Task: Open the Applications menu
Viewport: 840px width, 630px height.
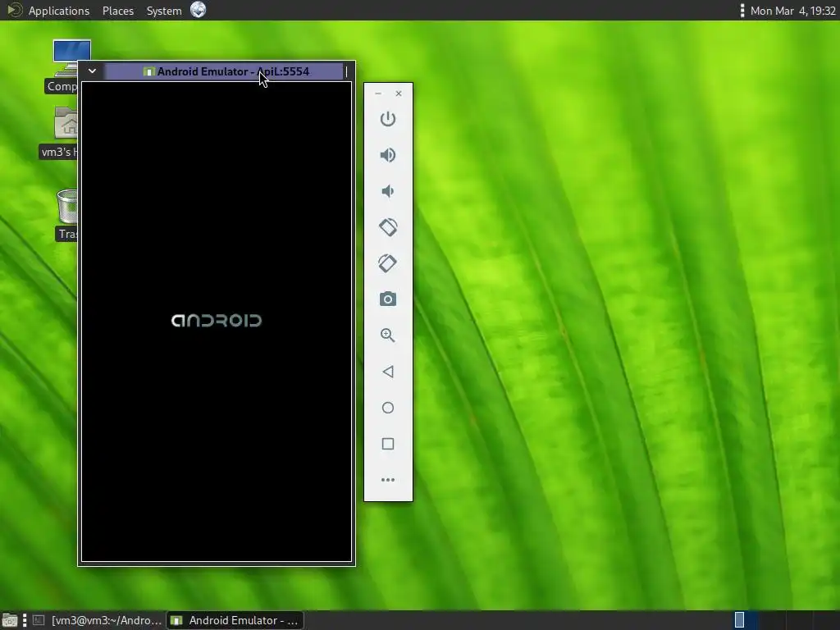Action: [x=59, y=11]
